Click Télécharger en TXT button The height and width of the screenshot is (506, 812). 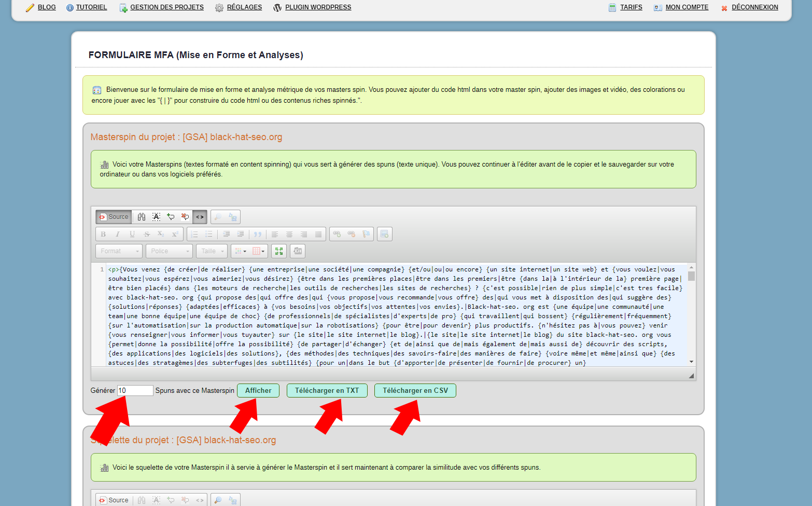tap(327, 391)
